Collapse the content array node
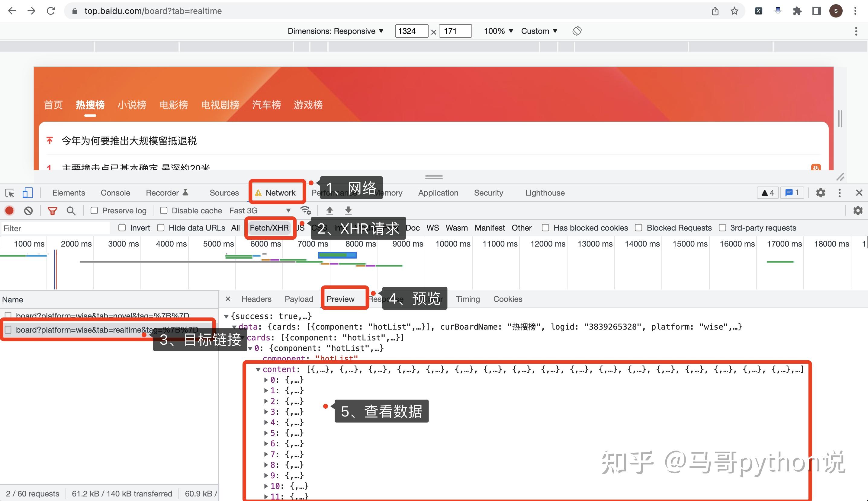 point(258,369)
